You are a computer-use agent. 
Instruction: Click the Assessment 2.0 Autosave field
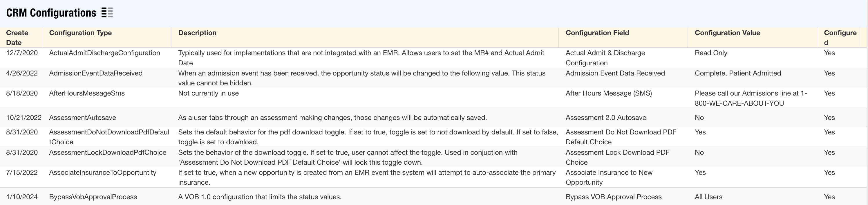605,118
